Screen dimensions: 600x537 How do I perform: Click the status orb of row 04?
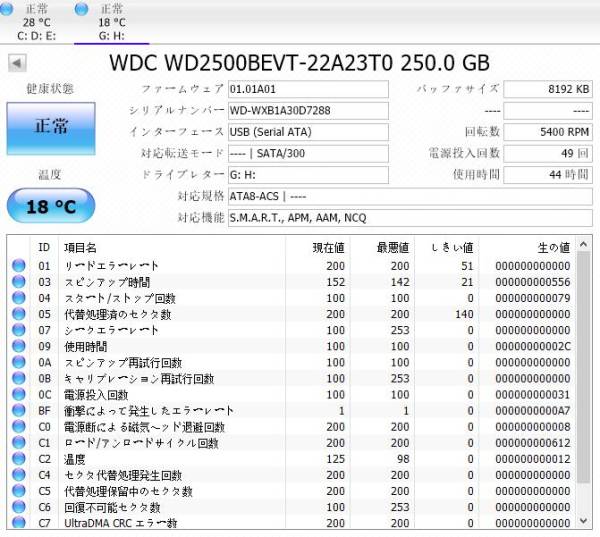pos(18,298)
